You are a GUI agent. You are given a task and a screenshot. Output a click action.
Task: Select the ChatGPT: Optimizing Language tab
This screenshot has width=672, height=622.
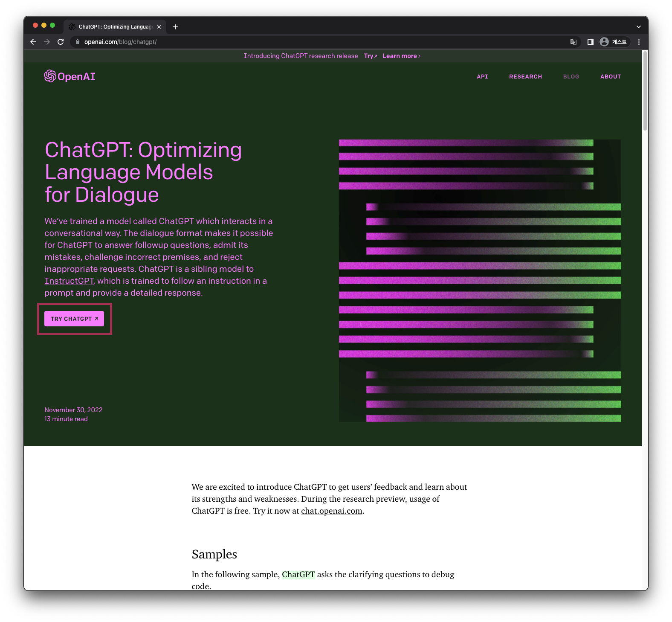point(115,27)
